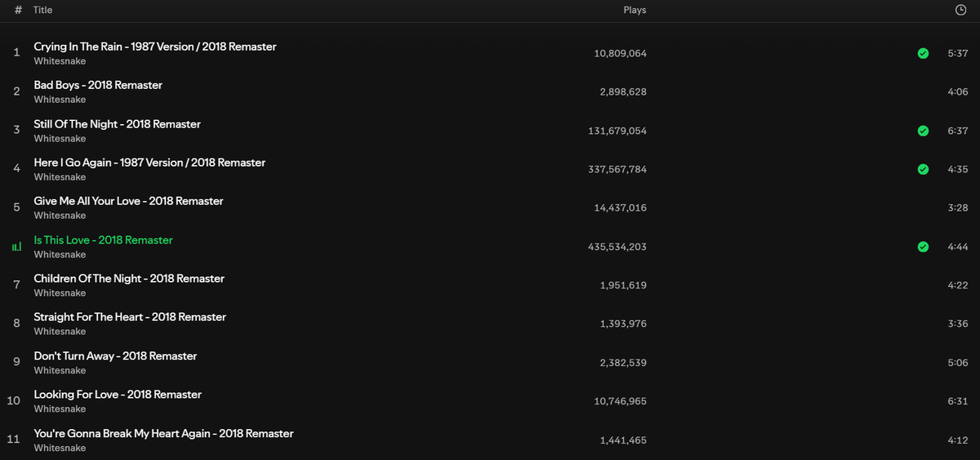Sort tracks by the Title column header
The height and width of the screenshot is (460, 980).
[x=42, y=10]
